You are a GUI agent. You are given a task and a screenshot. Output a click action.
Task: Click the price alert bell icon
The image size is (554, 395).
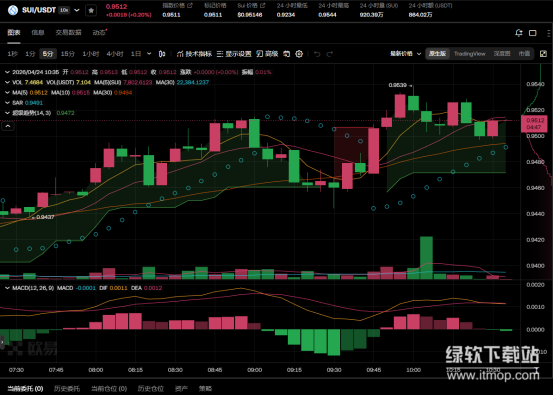(519, 33)
